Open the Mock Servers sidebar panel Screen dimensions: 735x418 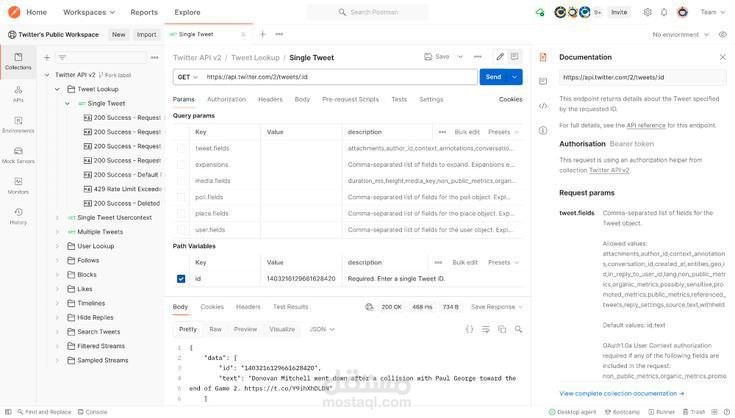point(18,155)
